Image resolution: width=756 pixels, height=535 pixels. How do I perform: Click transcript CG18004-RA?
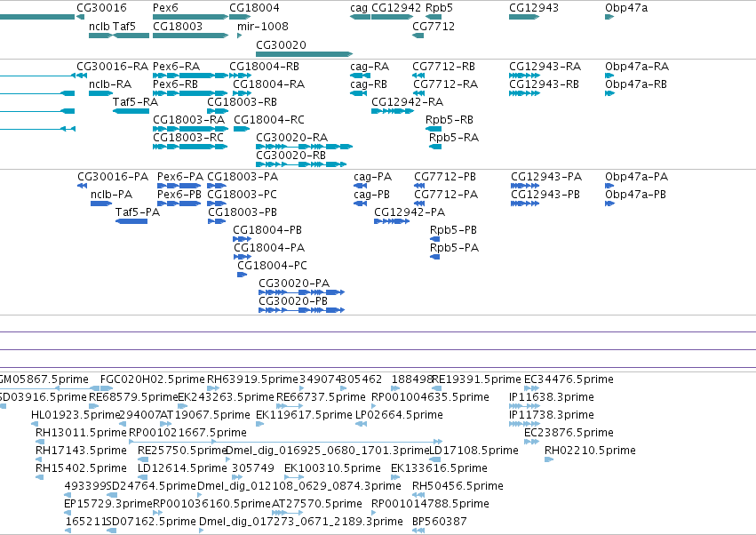point(268,84)
